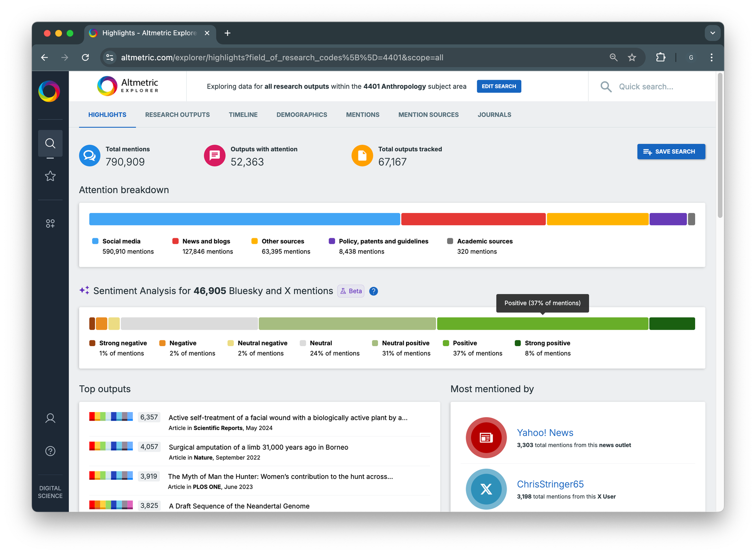Image resolution: width=756 pixels, height=554 pixels.
Task: Click the SAVE SEARCH button
Action: (671, 151)
